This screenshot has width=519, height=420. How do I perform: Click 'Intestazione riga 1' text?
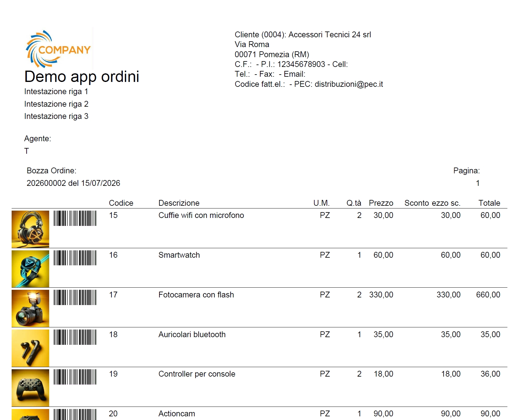point(56,92)
